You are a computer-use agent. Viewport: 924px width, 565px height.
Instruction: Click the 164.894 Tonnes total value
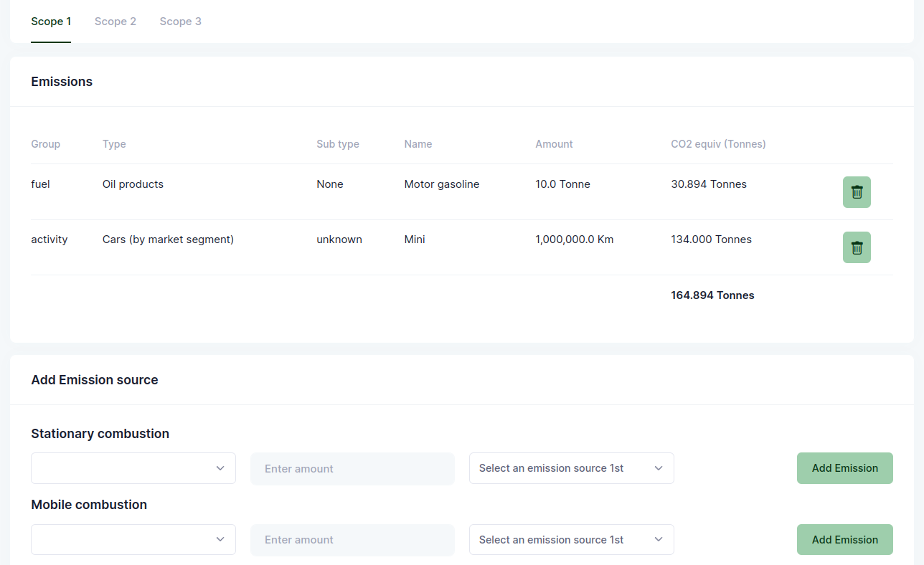tap(712, 295)
